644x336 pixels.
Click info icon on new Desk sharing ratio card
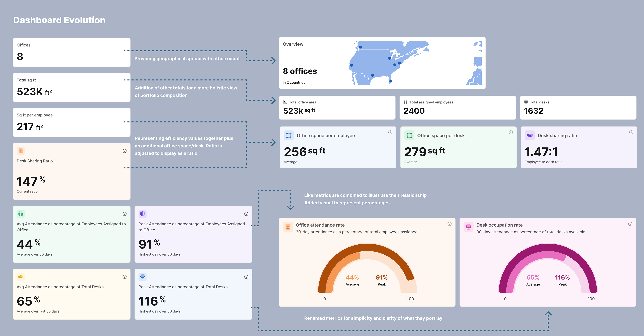[x=631, y=132]
